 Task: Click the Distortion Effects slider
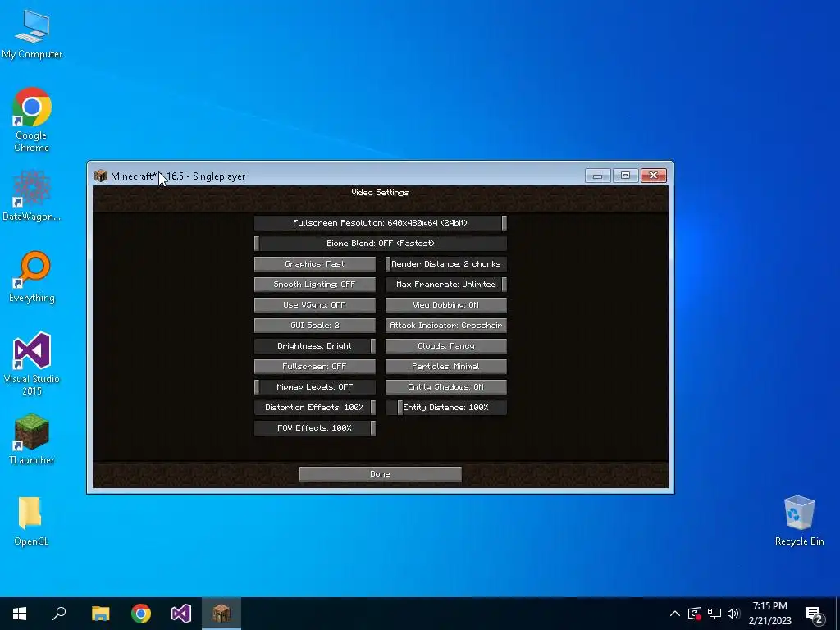pos(314,408)
